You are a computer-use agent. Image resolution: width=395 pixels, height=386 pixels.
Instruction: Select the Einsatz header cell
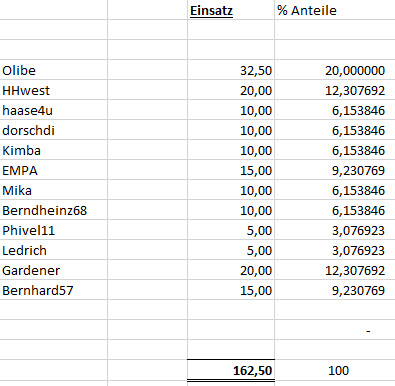click(231, 10)
